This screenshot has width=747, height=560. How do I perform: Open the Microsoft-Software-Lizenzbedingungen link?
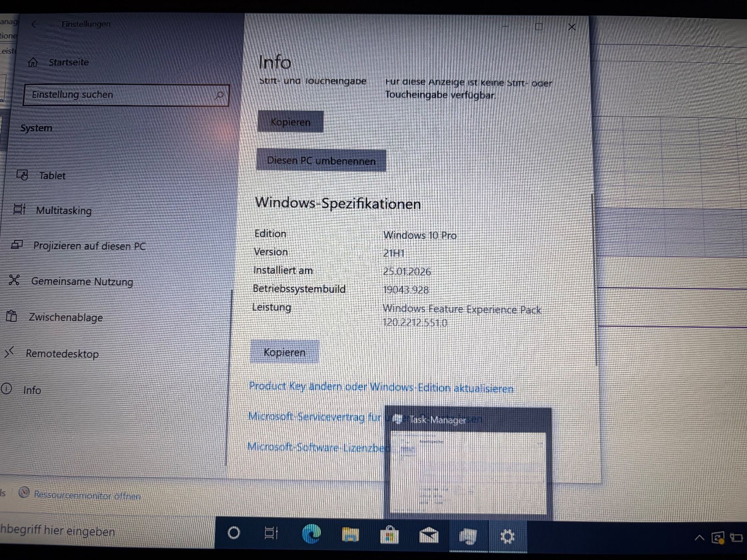(x=318, y=447)
